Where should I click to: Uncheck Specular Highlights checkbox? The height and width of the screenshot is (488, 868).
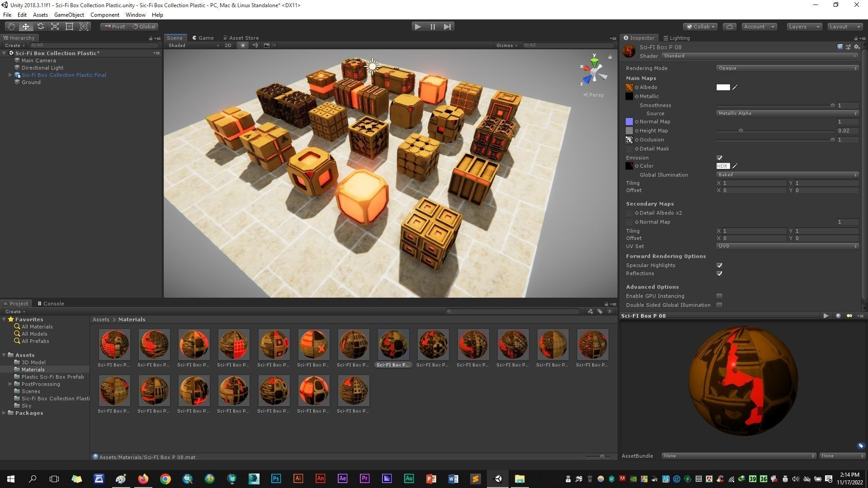[x=719, y=265]
